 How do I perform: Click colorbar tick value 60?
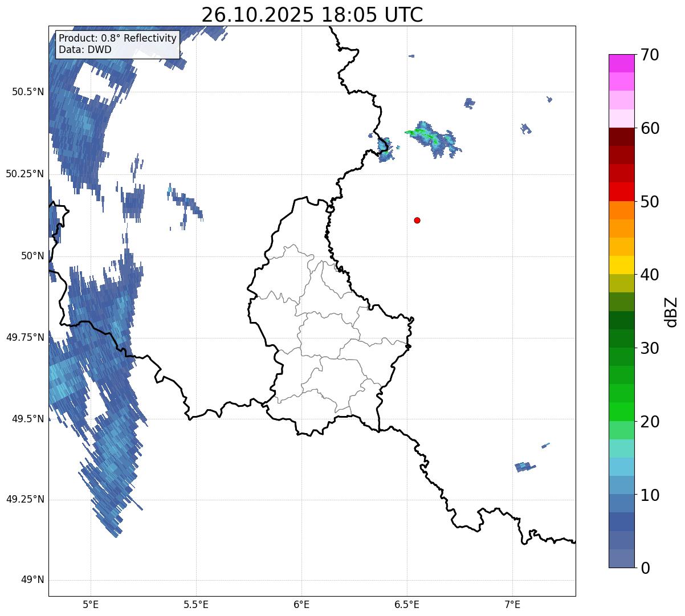(650, 128)
